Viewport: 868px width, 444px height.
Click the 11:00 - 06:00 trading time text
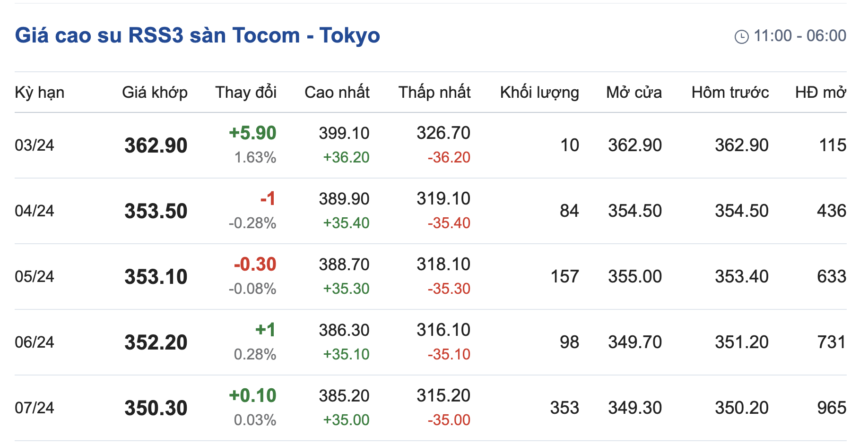(x=799, y=36)
